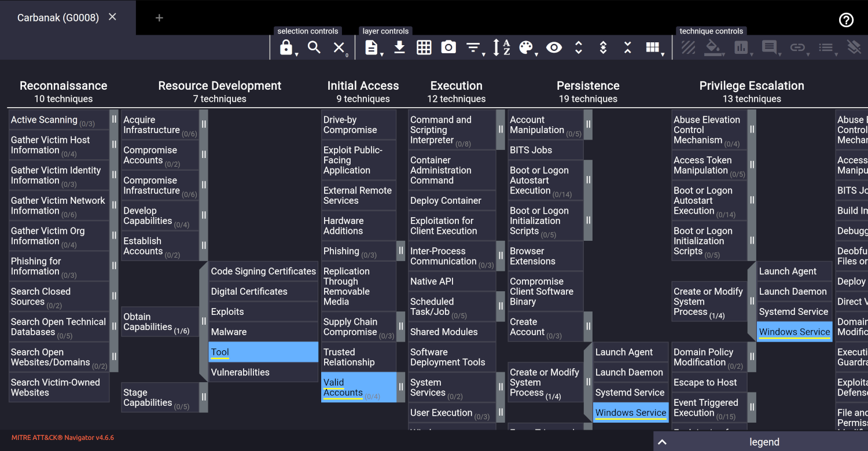This screenshot has height=451, width=868.
Task: Open the matrix layout configuration icon
Action: [x=653, y=47]
